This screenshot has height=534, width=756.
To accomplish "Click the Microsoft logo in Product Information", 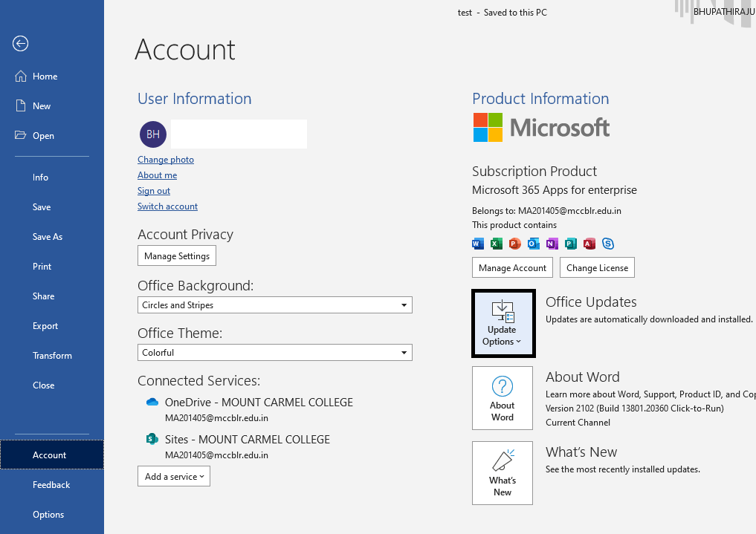I will pos(541,128).
